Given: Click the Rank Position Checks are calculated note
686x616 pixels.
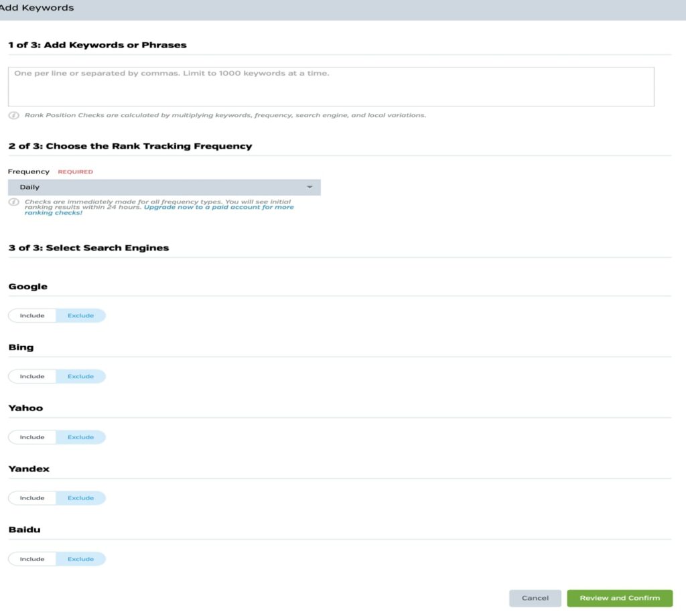Looking at the screenshot, I should (x=225, y=115).
